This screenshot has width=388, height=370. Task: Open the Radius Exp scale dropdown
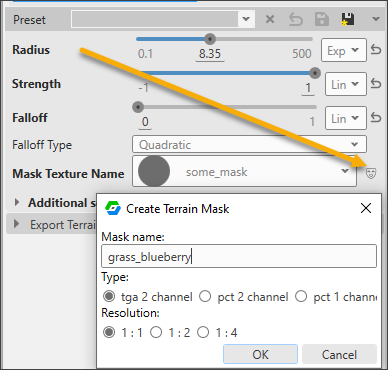point(344,50)
